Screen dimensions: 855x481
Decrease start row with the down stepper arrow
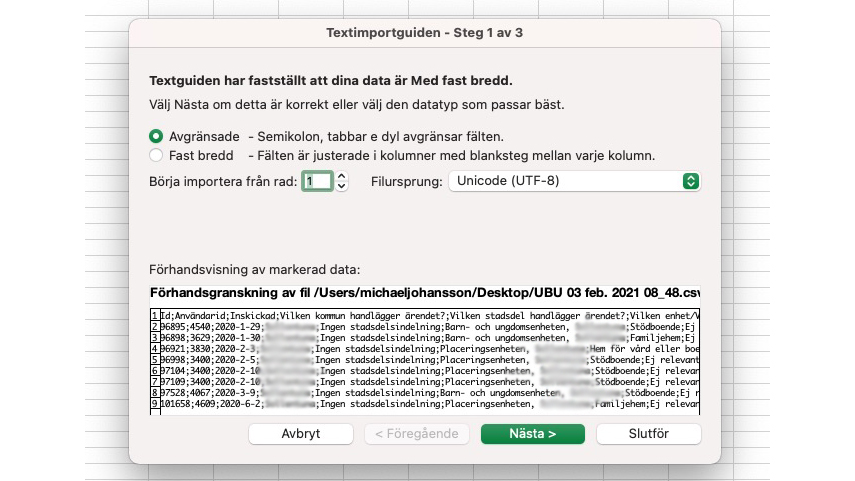point(342,186)
